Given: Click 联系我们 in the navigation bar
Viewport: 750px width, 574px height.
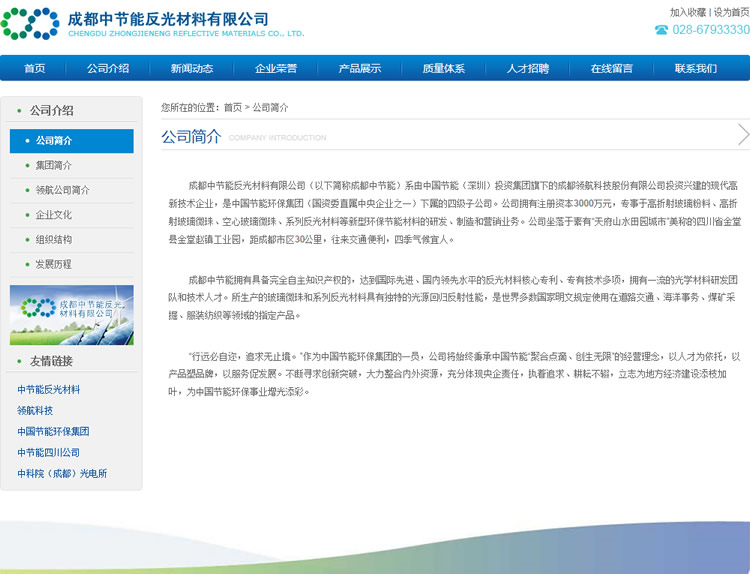Looking at the screenshot, I should tap(695, 69).
